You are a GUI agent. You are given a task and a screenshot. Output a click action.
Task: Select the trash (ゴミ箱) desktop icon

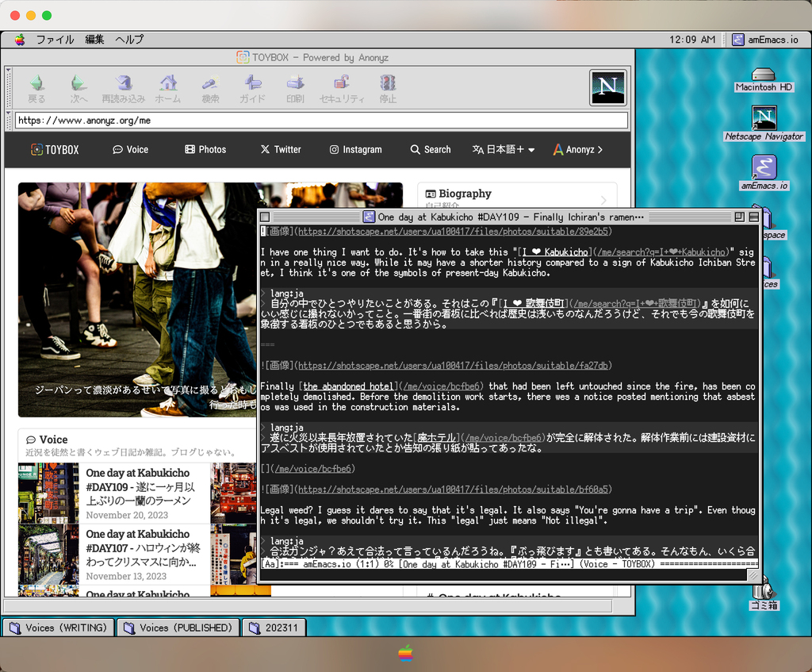[764, 594]
